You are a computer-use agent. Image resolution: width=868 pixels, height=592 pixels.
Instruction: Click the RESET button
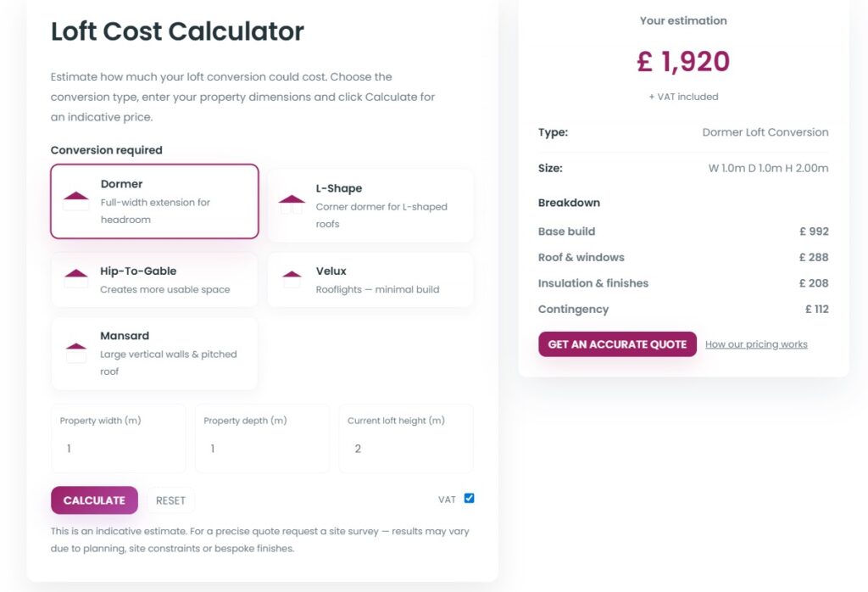(x=171, y=500)
